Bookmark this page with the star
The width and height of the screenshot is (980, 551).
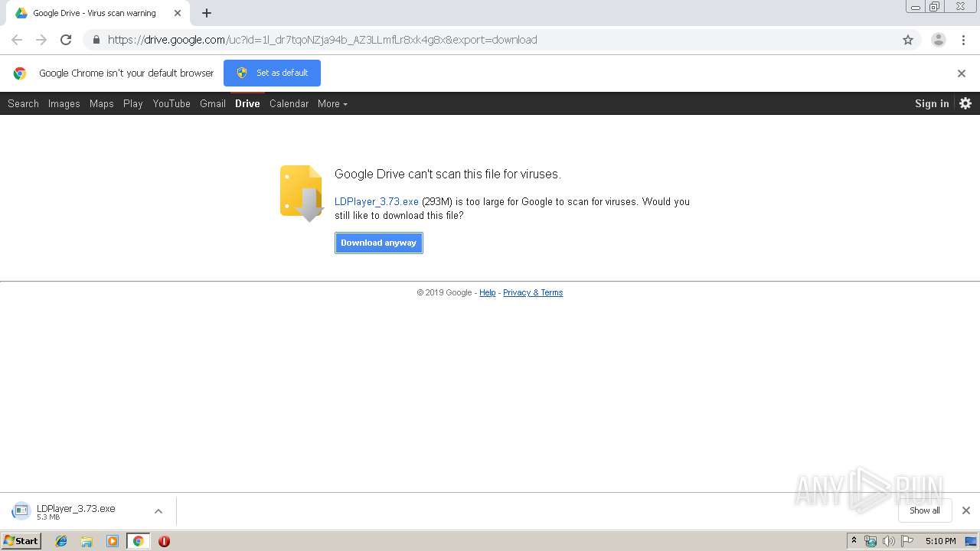pyautogui.click(x=908, y=40)
